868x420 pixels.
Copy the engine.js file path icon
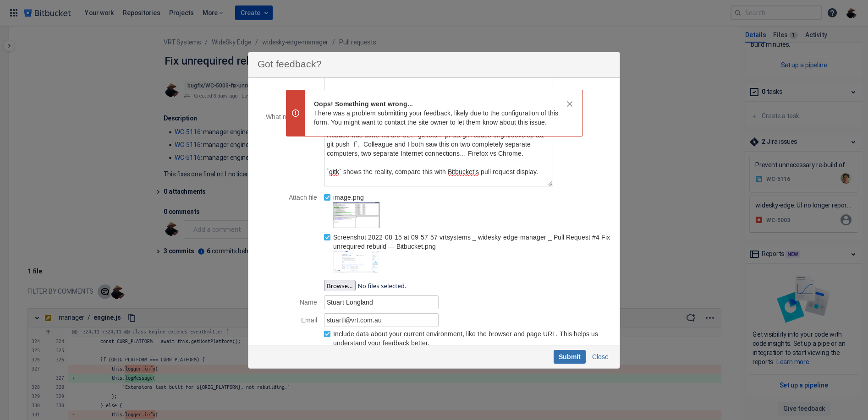[x=132, y=318]
